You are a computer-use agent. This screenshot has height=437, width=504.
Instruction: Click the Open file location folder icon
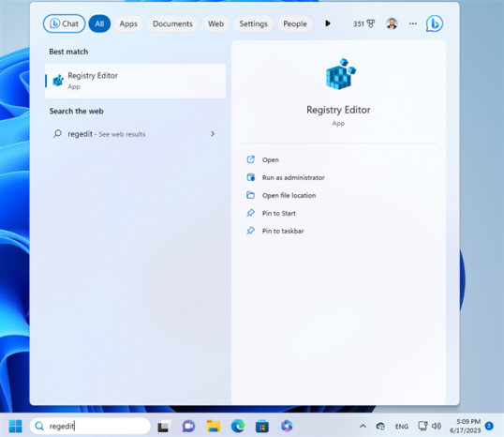click(x=250, y=195)
